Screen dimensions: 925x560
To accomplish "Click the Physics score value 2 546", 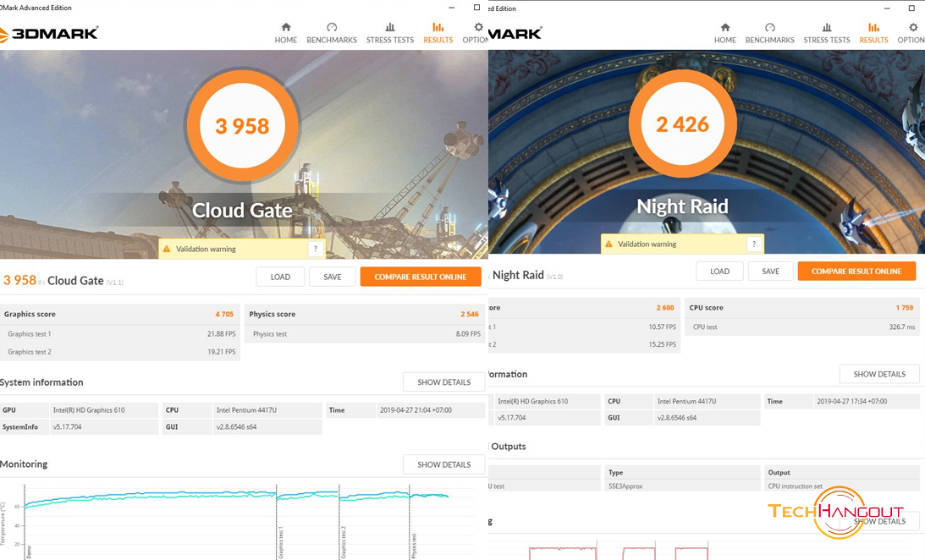I will pyautogui.click(x=470, y=314).
